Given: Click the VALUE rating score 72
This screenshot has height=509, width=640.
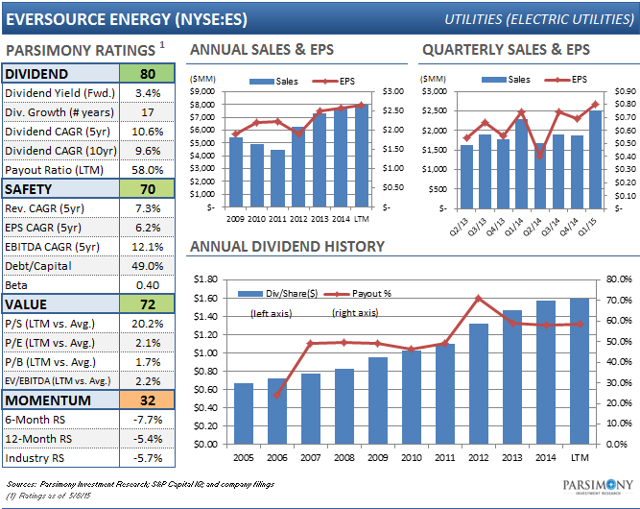Looking at the screenshot, I should 147,305.
